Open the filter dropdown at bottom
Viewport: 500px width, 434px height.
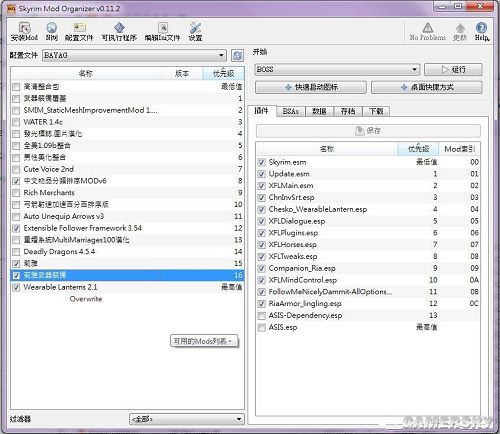click(187, 419)
